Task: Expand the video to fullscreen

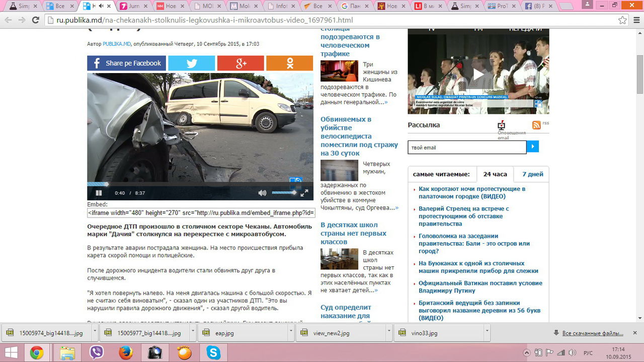Action: (304, 193)
